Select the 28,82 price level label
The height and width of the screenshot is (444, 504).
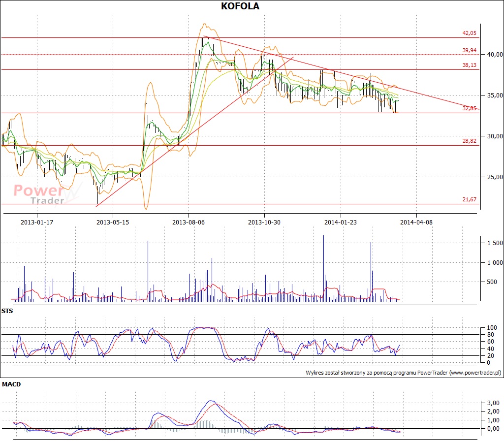pyautogui.click(x=469, y=141)
